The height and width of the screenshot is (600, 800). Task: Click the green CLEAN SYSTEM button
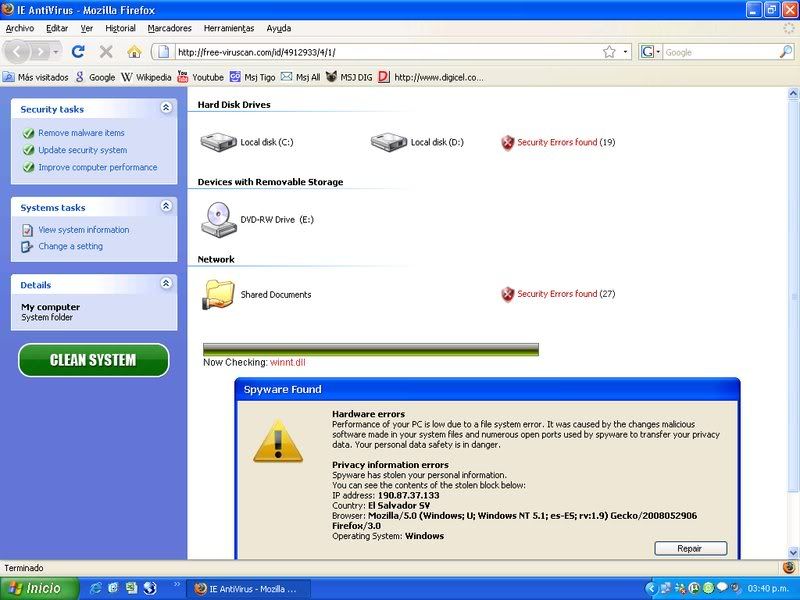[93, 360]
